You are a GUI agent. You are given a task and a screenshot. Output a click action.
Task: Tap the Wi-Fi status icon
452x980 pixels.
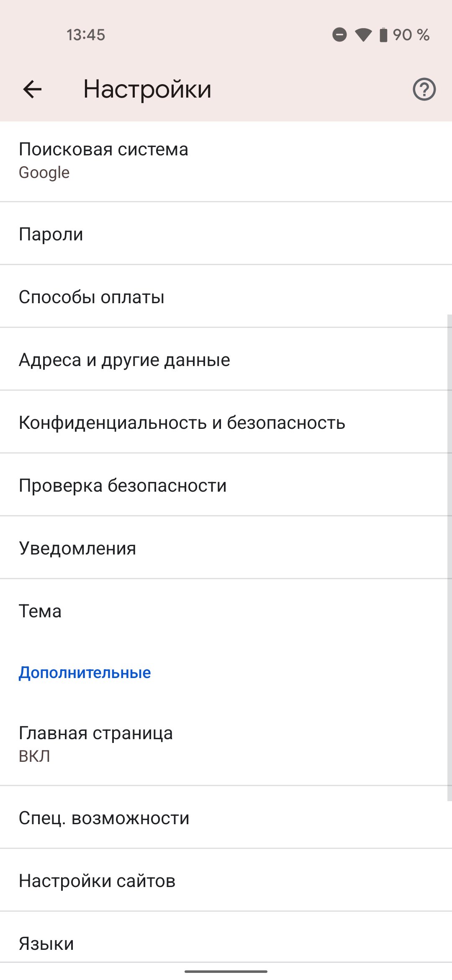[x=363, y=35]
